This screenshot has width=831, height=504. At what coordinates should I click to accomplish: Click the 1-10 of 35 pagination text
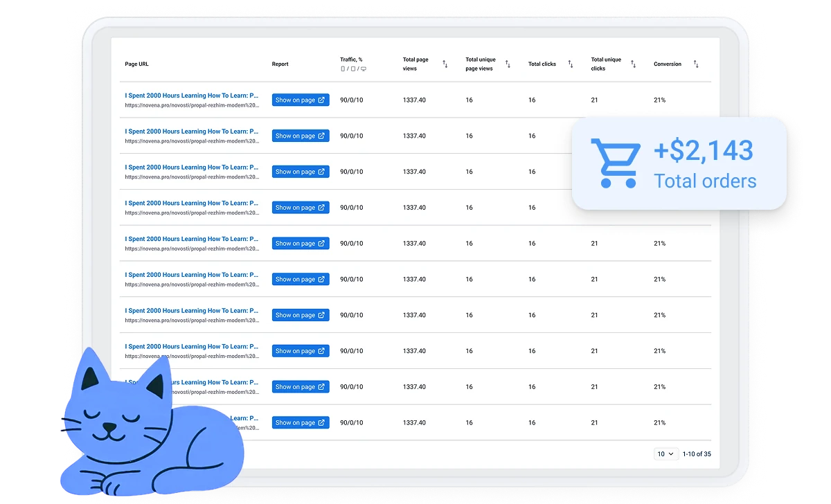[x=697, y=454]
